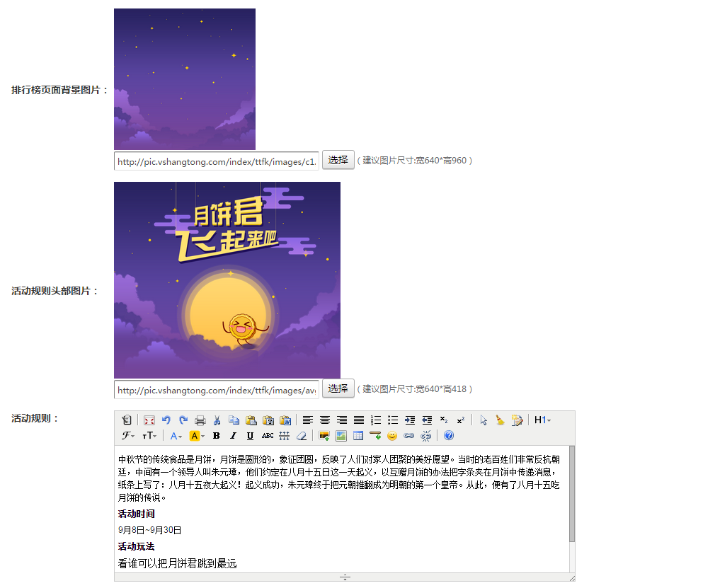Click 选择 button for 排行榜页面背景图片
Screen dimensions: 715x588
(x=338, y=160)
